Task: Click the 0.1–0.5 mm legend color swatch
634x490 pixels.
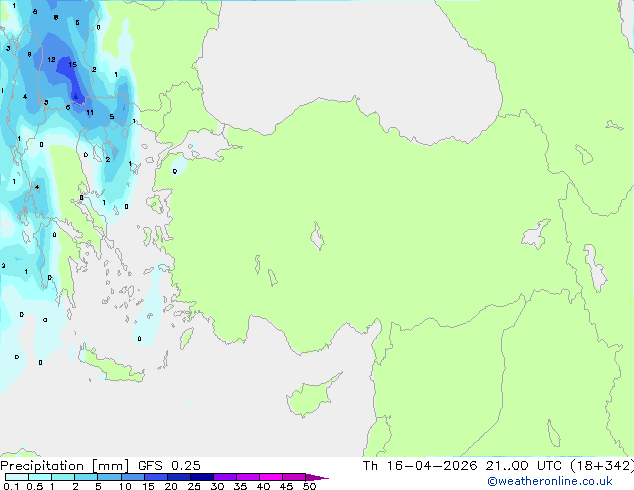Action: (x=17, y=477)
